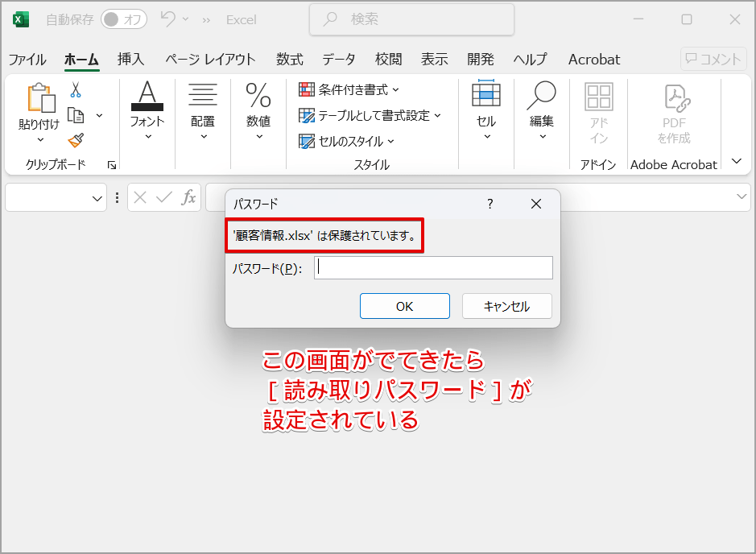Open the クリップボード dialog launcher
756x554 pixels.
(112, 165)
